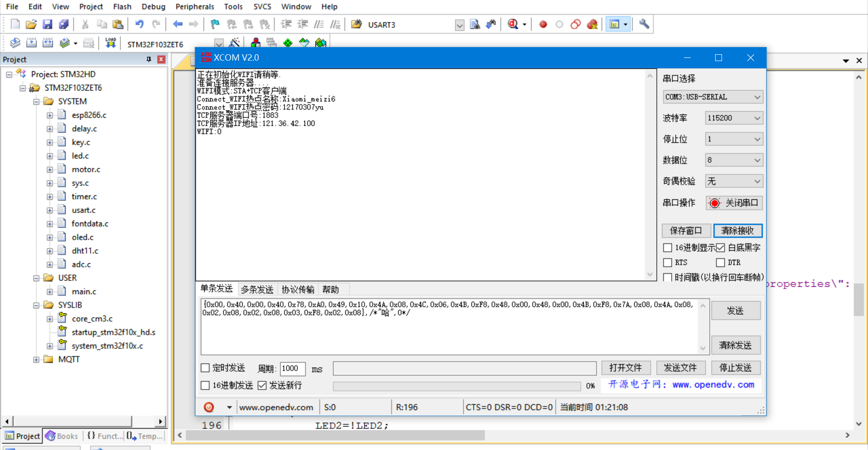Image resolution: width=868 pixels, height=450 pixels.
Task: Enable the 16进制显示 checkbox in XCOM
Action: 668,247
